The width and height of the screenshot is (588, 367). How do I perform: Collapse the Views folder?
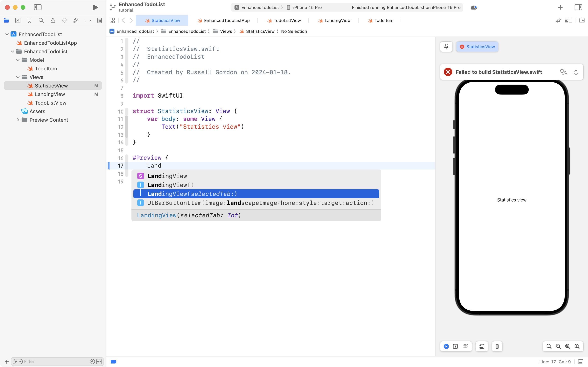(18, 77)
